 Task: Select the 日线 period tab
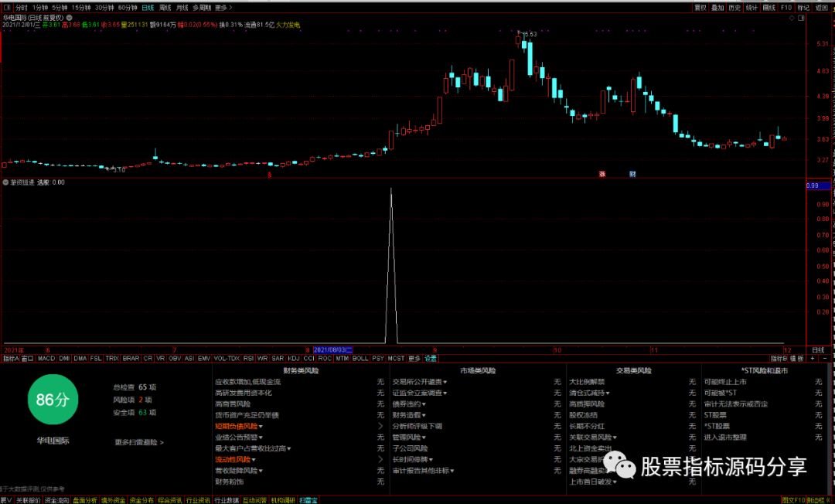[148, 8]
